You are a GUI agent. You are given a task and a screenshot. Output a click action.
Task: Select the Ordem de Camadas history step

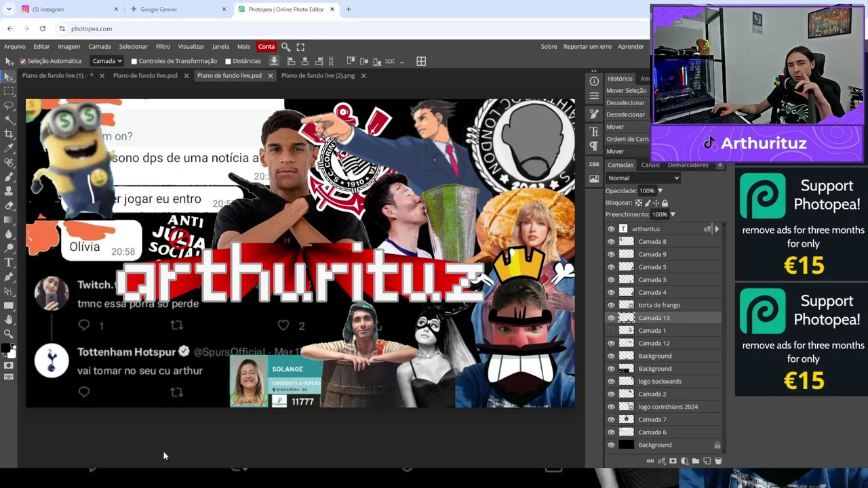pos(627,139)
